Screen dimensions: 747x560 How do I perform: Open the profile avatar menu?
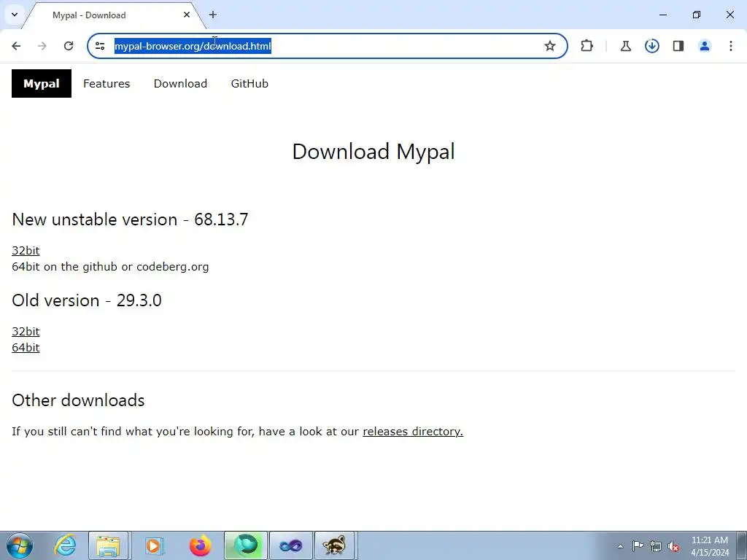[x=704, y=46]
